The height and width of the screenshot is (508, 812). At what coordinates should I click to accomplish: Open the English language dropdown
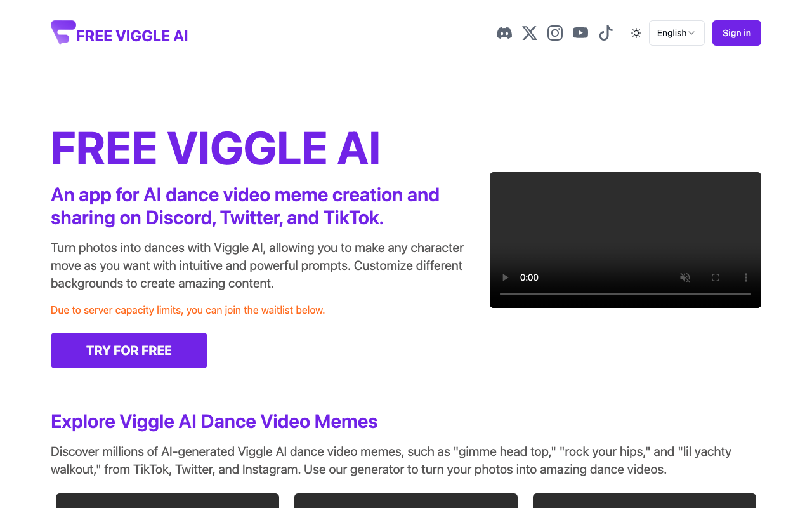click(676, 33)
